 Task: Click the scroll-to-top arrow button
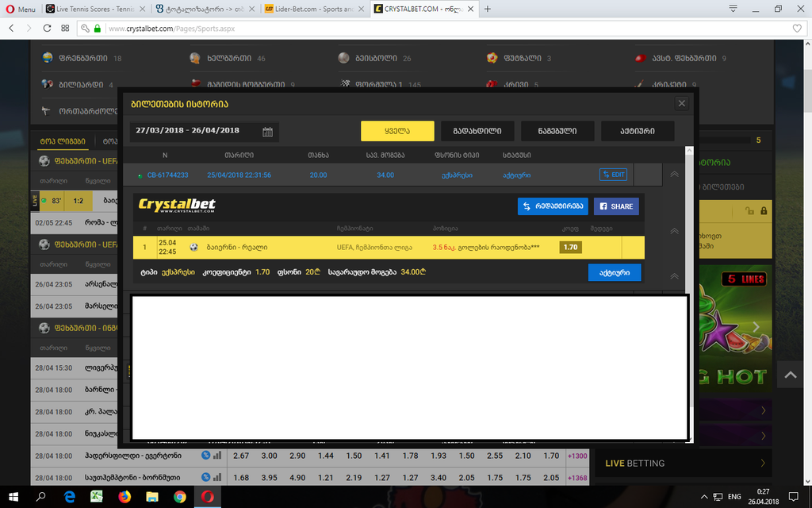point(791,375)
